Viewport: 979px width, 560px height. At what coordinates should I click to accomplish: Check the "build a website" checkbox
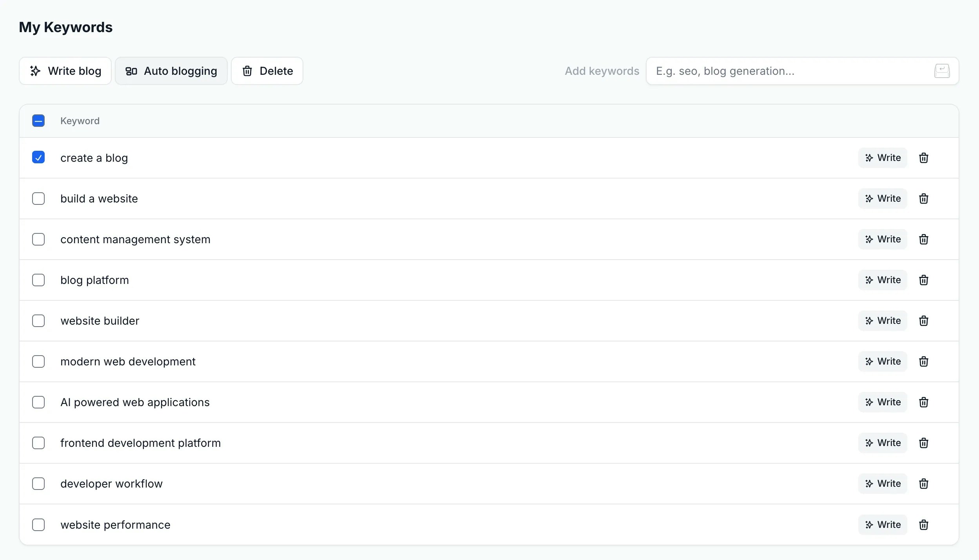pyautogui.click(x=38, y=199)
